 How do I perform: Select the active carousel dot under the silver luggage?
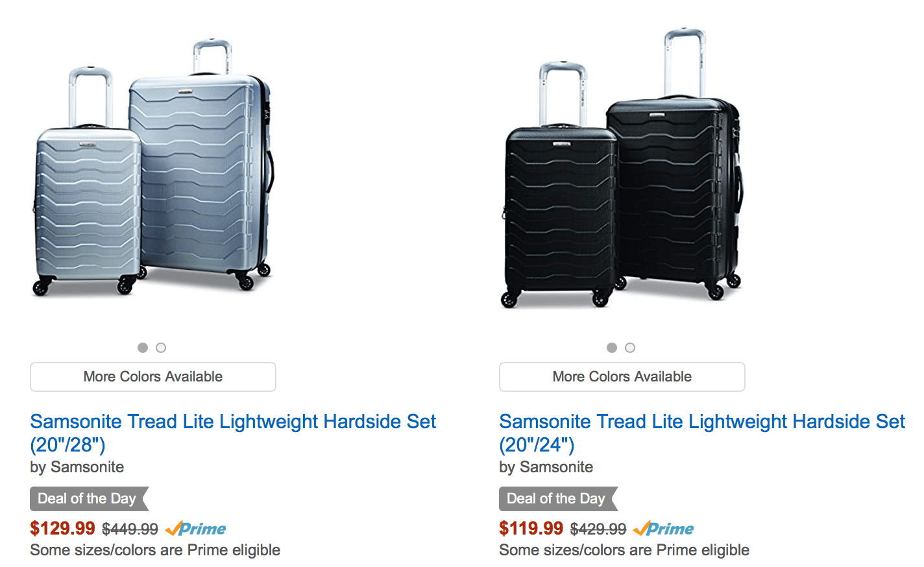pos(142,348)
